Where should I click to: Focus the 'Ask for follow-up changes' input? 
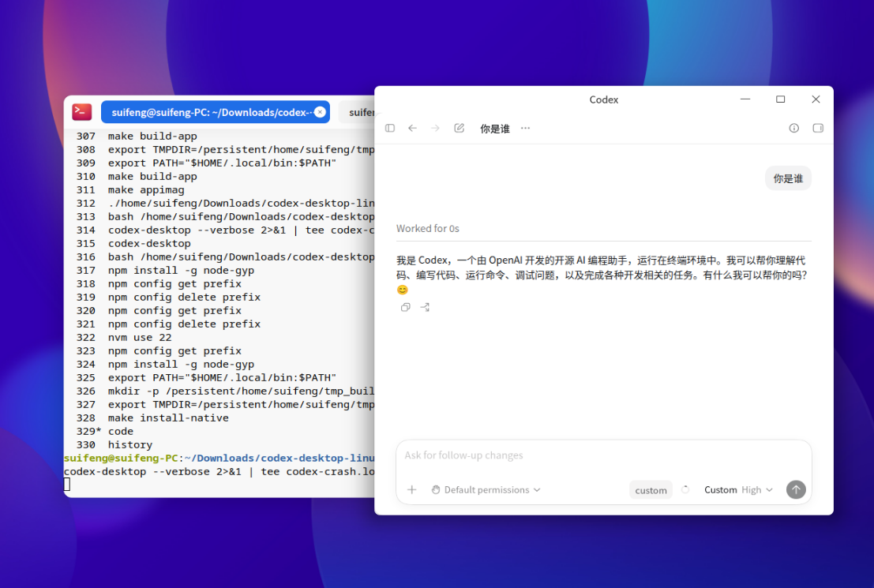pos(604,455)
